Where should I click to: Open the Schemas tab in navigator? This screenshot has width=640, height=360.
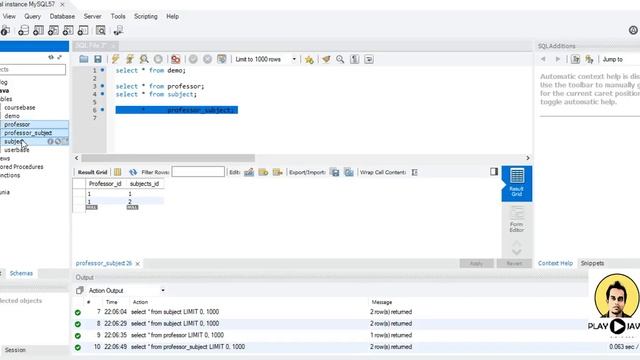pos(21,273)
